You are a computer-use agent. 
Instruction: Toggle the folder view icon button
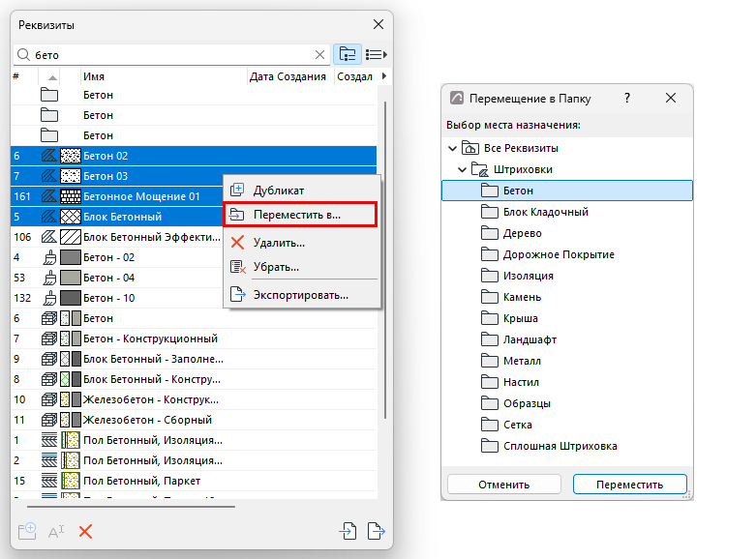click(x=348, y=54)
